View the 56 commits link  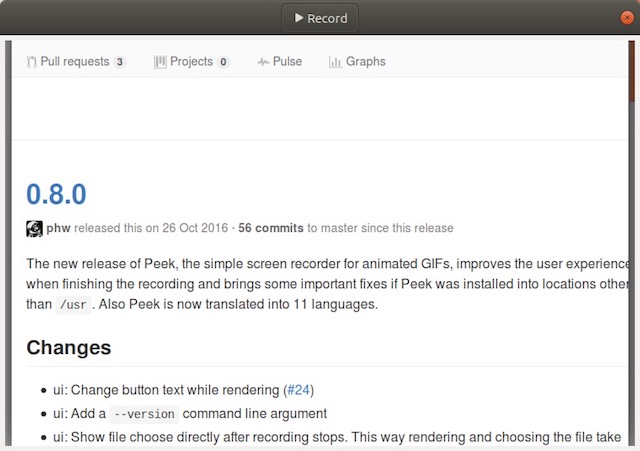[270, 228]
